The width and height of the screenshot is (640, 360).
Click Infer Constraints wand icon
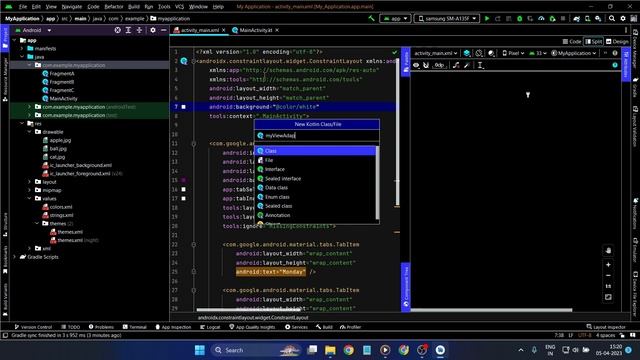point(467,65)
